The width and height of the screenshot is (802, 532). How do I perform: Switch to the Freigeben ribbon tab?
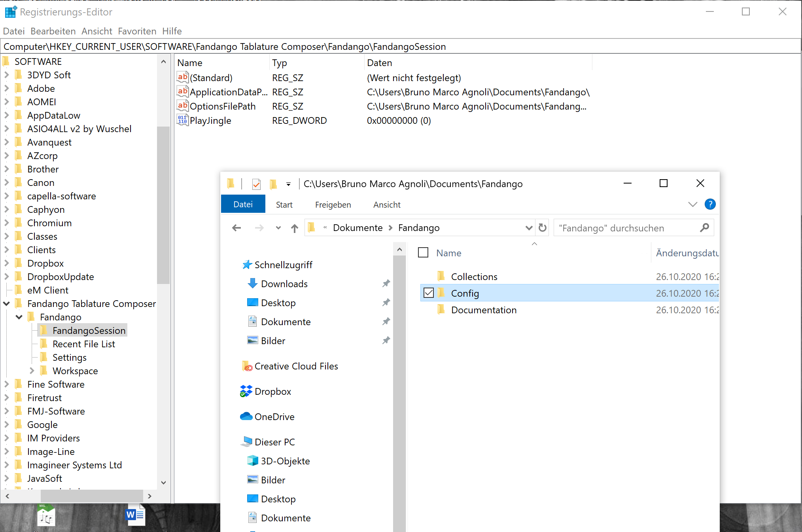pos(333,204)
